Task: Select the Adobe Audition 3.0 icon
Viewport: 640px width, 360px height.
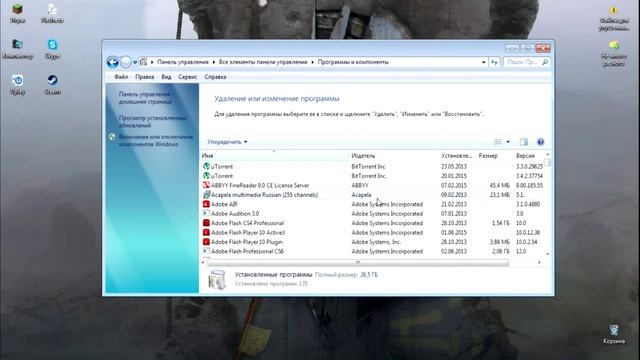Action: point(207,213)
